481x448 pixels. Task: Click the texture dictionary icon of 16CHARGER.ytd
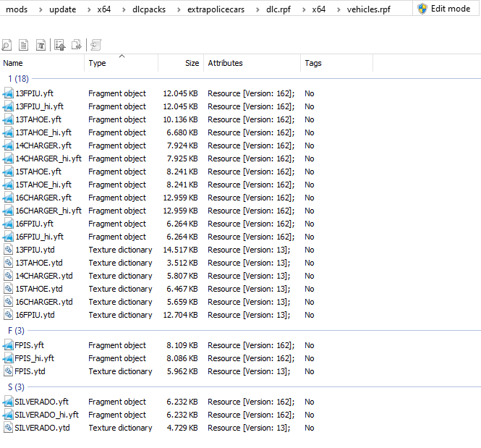coord(8,302)
